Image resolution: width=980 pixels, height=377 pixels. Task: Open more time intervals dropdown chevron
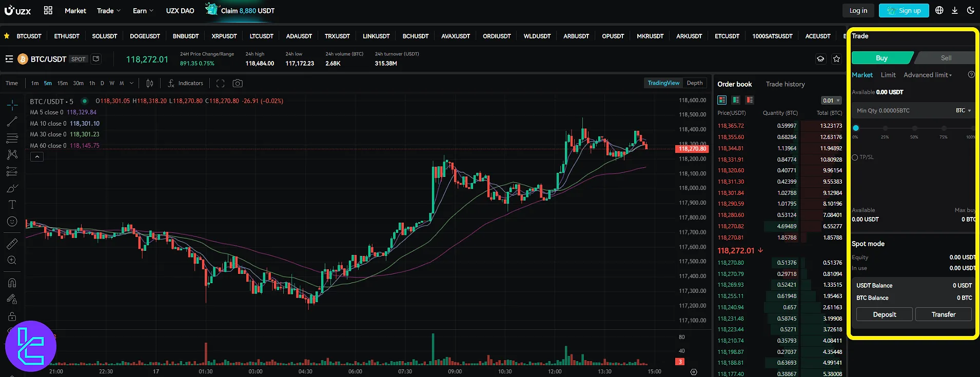(131, 83)
